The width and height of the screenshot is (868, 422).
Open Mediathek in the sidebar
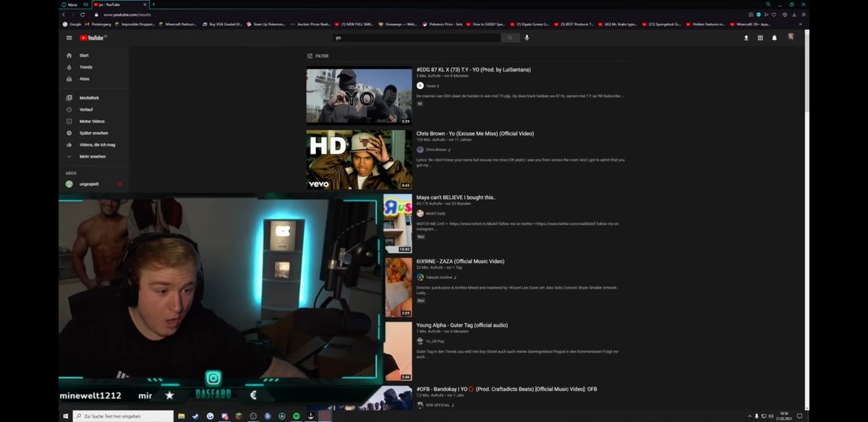click(94, 98)
